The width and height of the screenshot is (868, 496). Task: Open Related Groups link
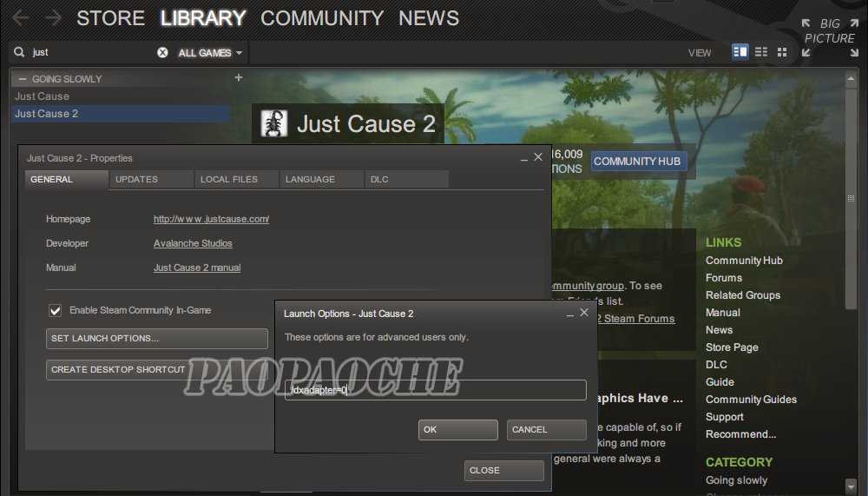[743, 295]
